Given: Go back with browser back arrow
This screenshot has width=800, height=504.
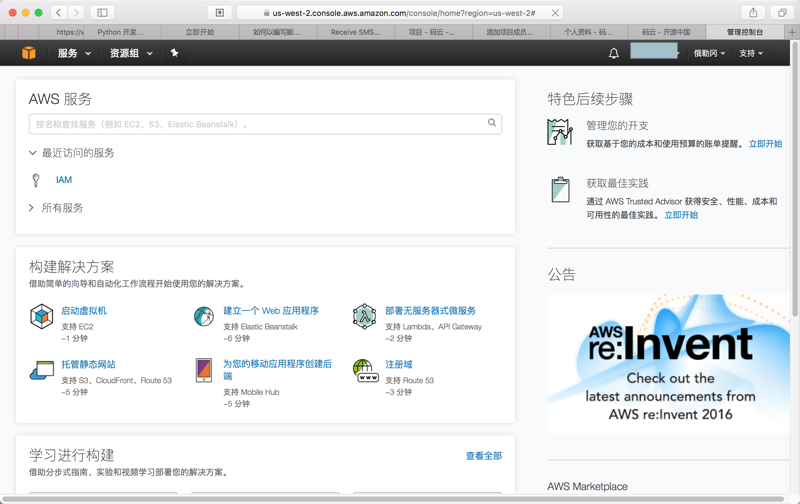Looking at the screenshot, I should click(59, 13).
